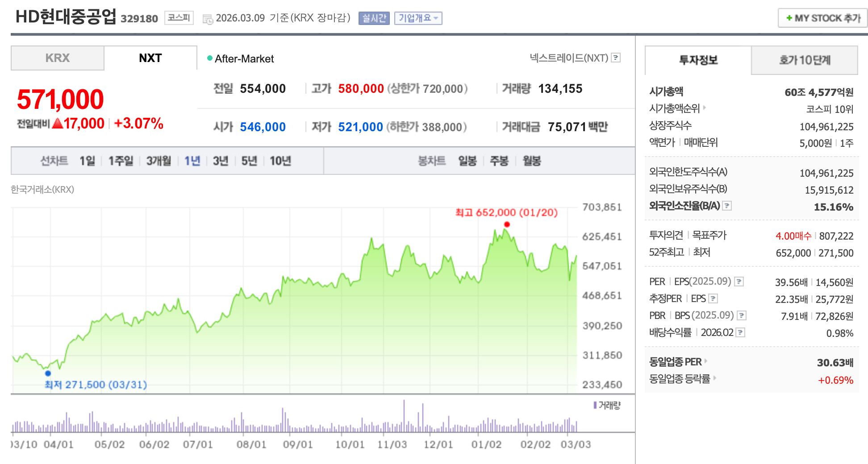The width and height of the screenshot is (868, 464).
Task: Click the 목표주가 link
Action: [709, 235]
